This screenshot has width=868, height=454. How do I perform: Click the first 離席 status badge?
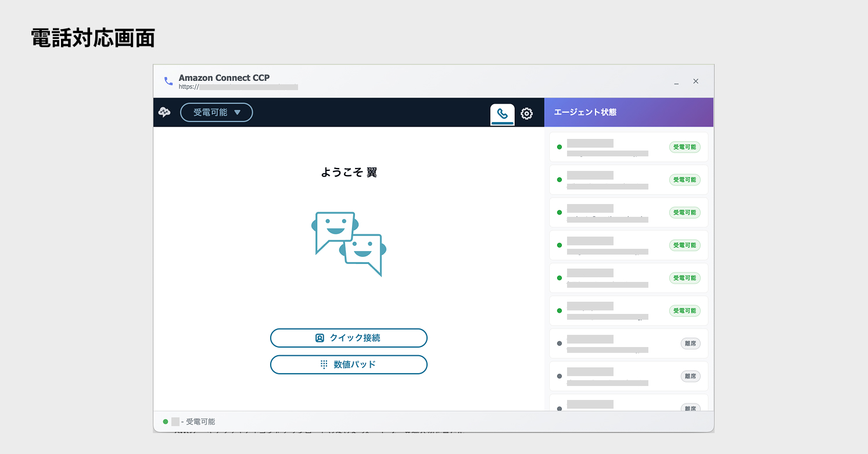pos(690,344)
